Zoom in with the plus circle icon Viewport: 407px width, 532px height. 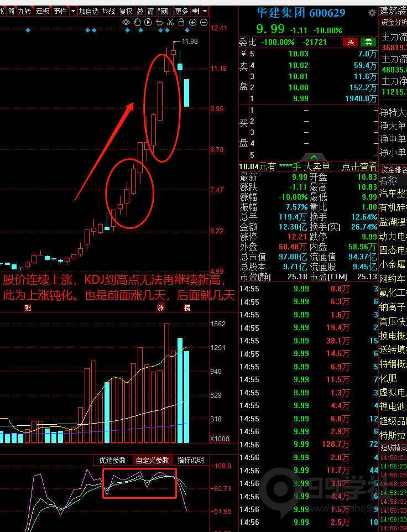point(193,22)
